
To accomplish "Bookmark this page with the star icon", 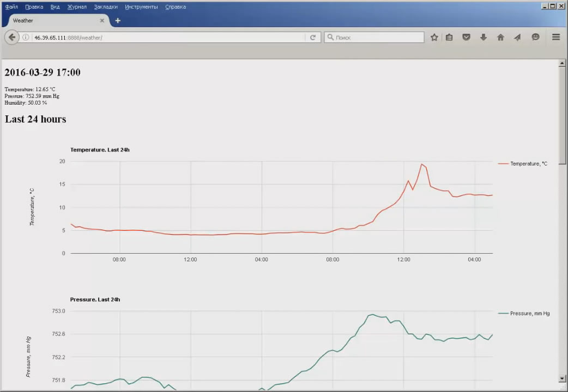I will coord(434,38).
